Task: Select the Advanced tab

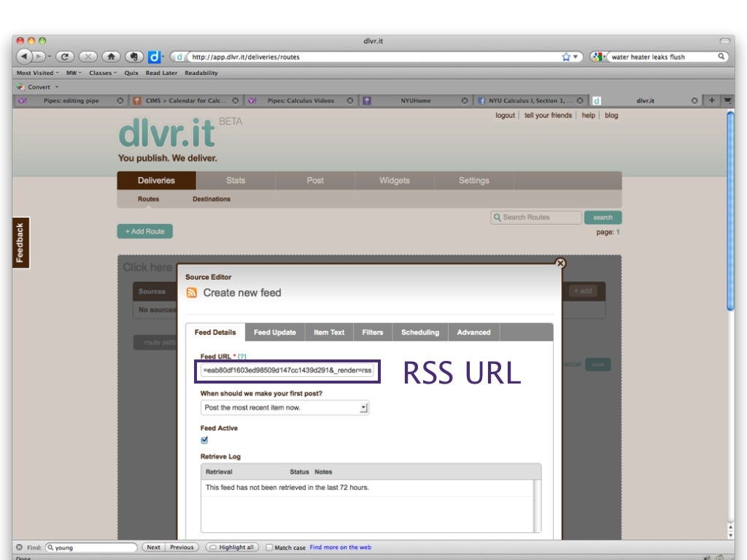Action: click(x=473, y=332)
